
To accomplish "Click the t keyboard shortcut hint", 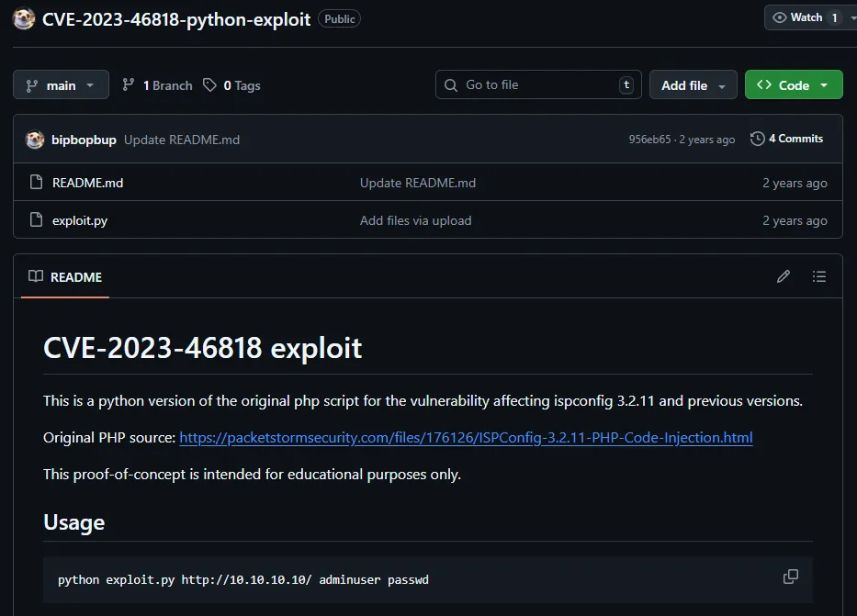I will (x=626, y=84).
